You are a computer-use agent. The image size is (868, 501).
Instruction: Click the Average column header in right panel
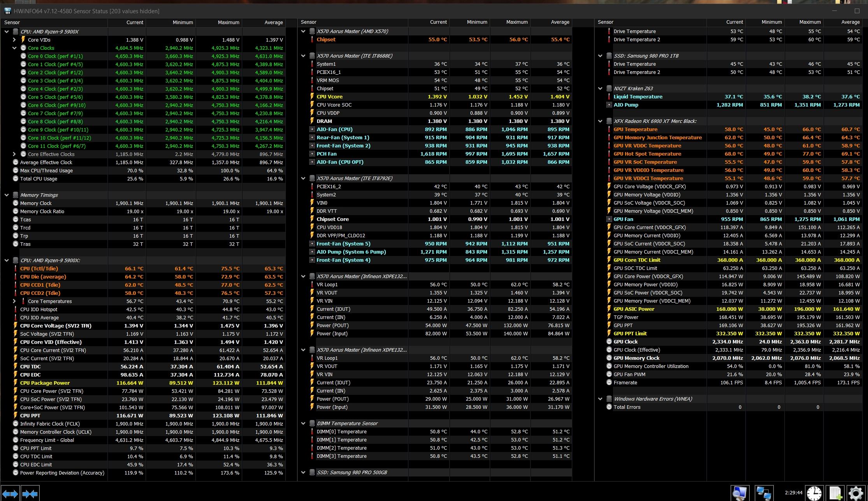coord(850,22)
